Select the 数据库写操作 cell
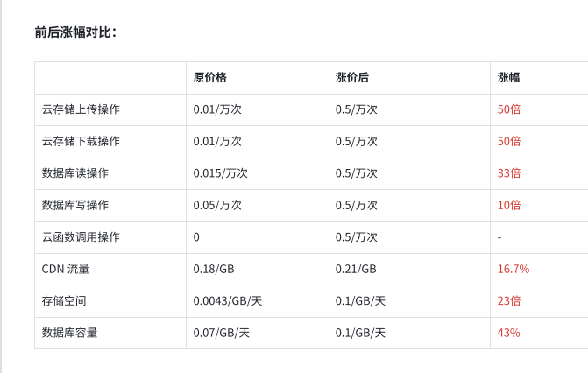The image size is (588, 373). (x=75, y=205)
